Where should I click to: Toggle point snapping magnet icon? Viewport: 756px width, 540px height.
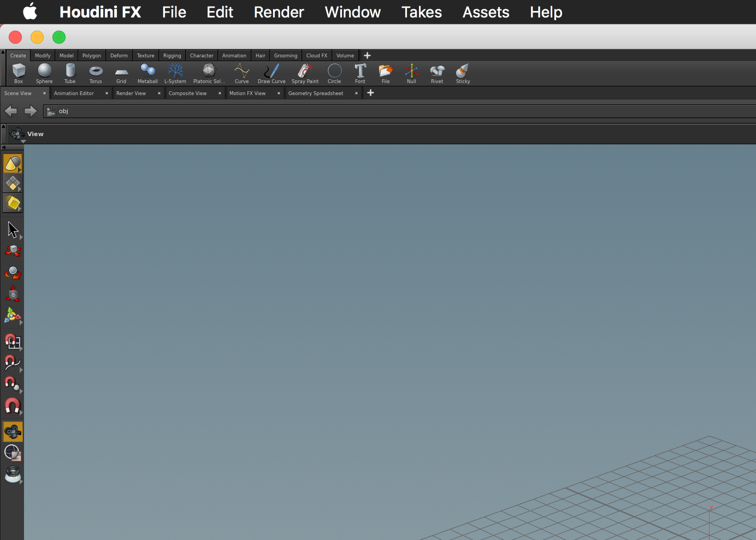pyautogui.click(x=13, y=384)
